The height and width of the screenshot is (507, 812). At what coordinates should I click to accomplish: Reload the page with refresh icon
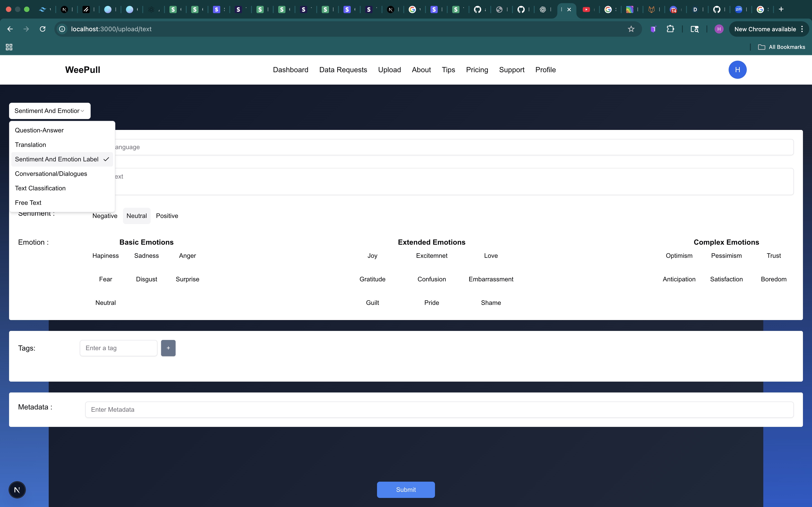click(x=43, y=29)
